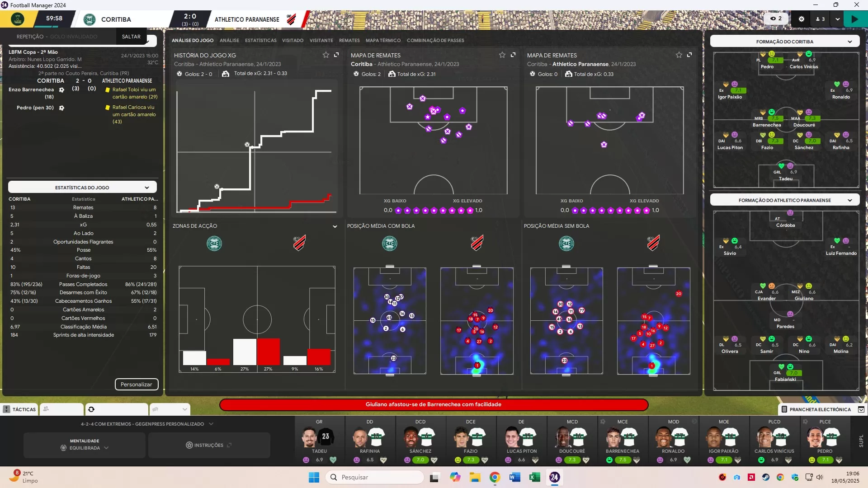The height and width of the screenshot is (488, 868).
Task: Click Athletico crest in Zonas de Acção
Action: pos(299,243)
